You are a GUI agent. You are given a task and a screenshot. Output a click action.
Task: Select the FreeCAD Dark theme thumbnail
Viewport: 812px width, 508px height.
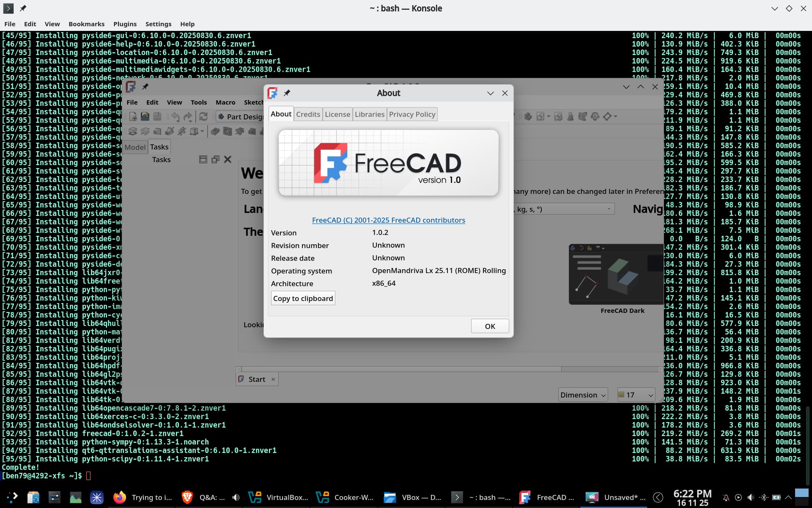[616, 274]
